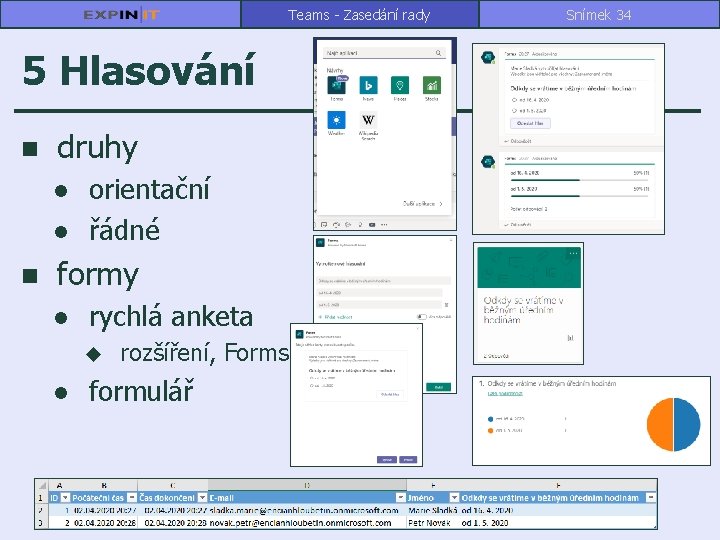This screenshot has width=720, height=540.
Task: Click the orange half of the pie chart
Action: [x=659, y=424]
